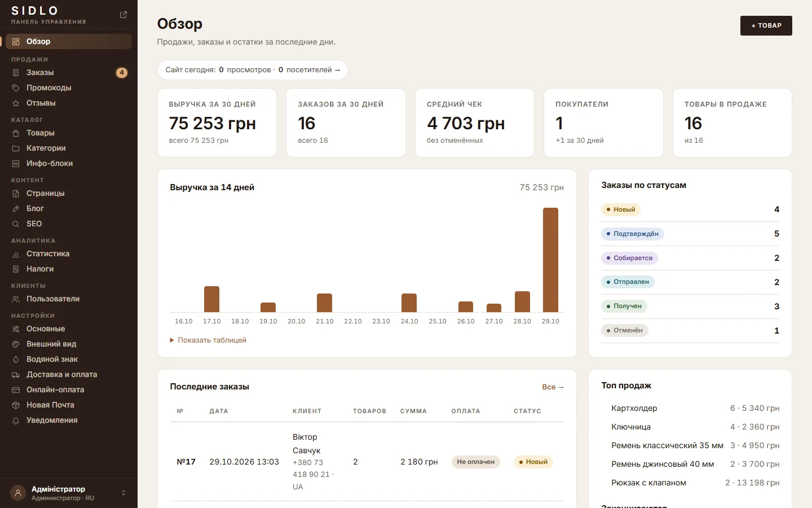Click the Уведомления bell icon
Screen dimensions: 812x508
point(16,421)
